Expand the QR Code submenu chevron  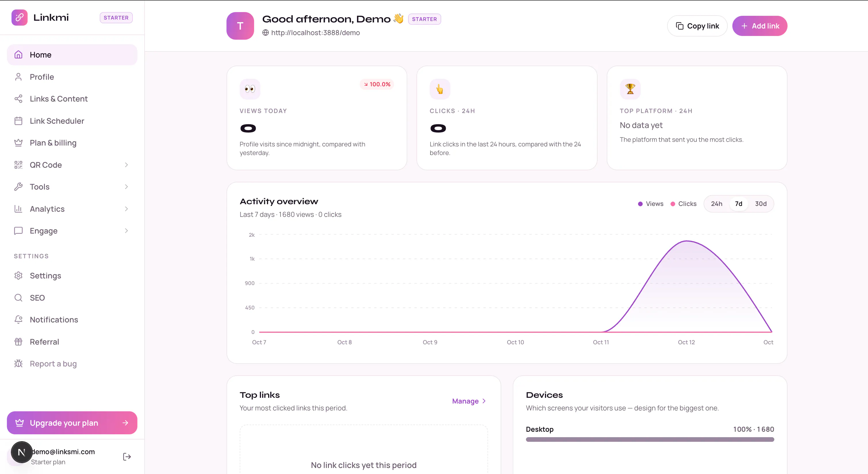126,165
